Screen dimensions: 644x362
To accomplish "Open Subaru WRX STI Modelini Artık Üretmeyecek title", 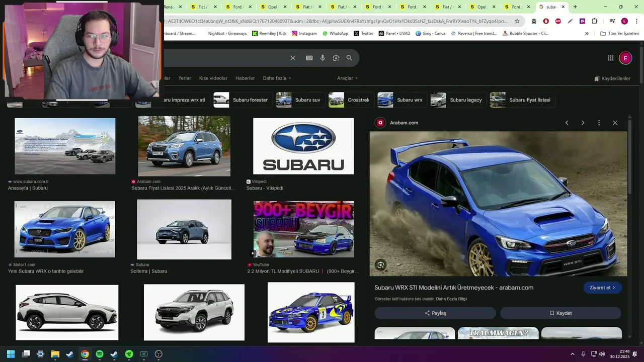I will (x=454, y=288).
